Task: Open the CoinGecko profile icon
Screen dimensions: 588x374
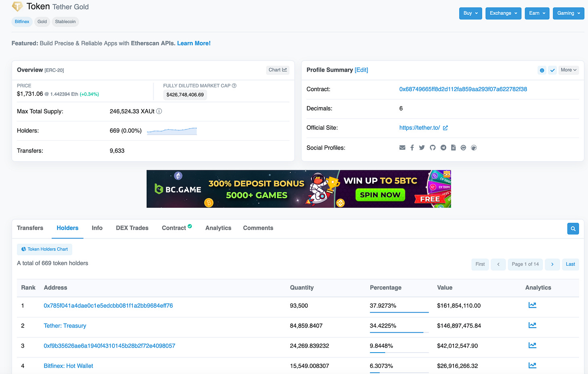Action: [x=474, y=148]
